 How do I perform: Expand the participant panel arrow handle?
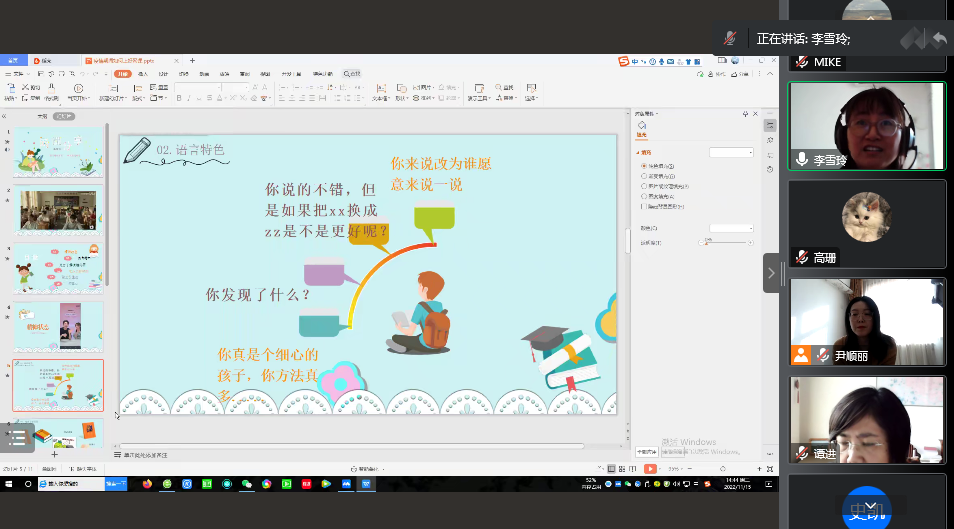771,272
